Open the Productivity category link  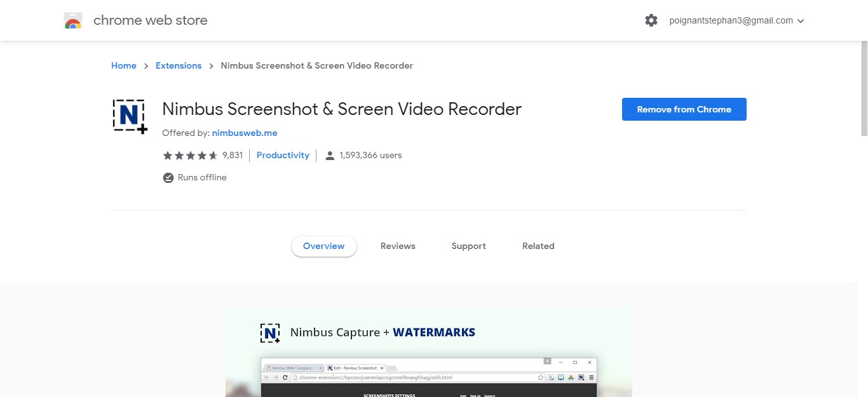click(283, 156)
